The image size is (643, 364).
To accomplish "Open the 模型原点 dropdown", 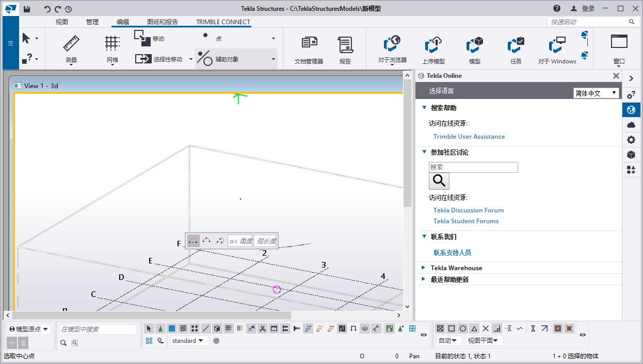I will [29, 329].
